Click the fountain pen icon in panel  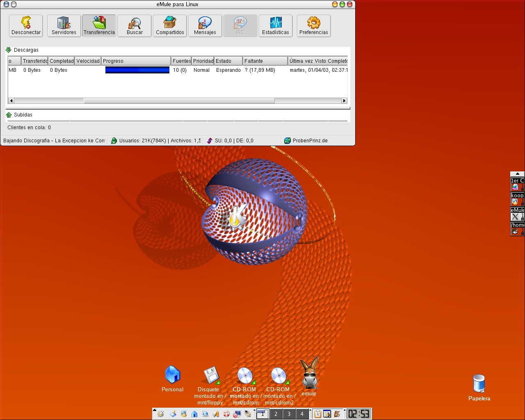pos(248,414)
